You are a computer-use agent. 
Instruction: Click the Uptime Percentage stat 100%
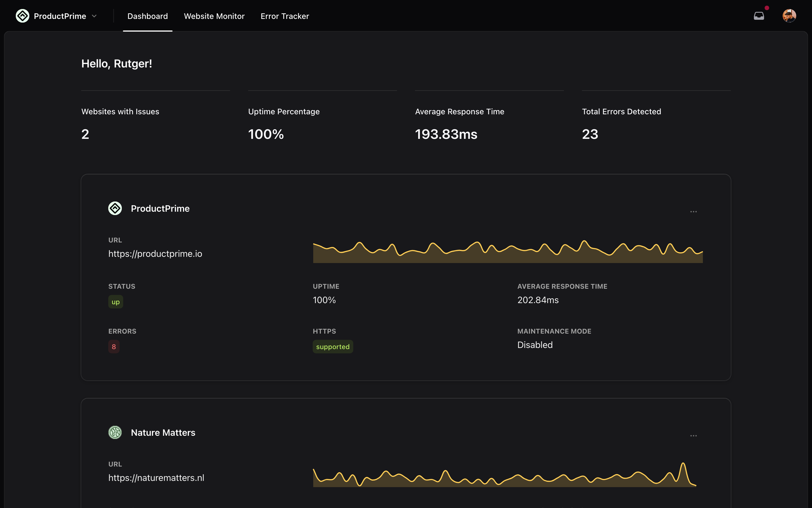pyautogui.click(x=266, y=134)
